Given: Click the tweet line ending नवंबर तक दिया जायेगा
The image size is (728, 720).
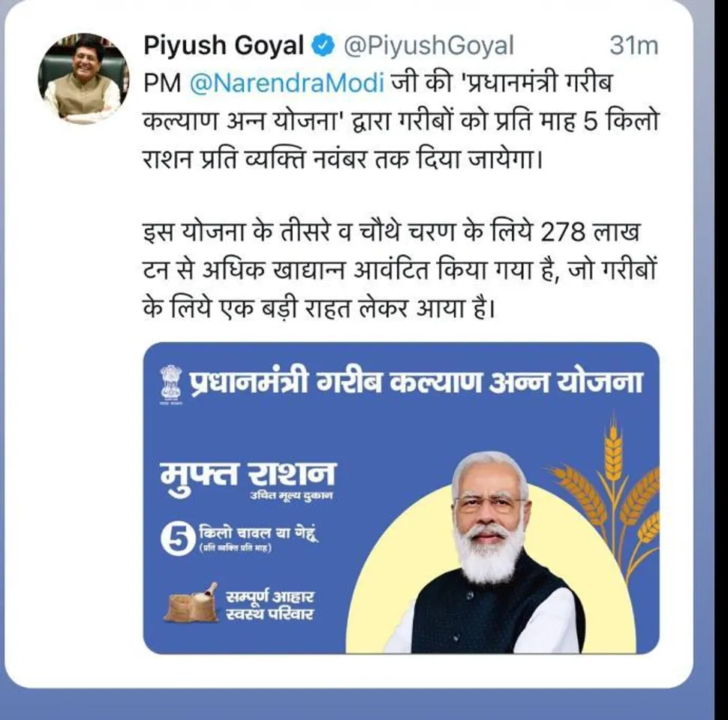Looking at the screenshot, I should [343, 160].
